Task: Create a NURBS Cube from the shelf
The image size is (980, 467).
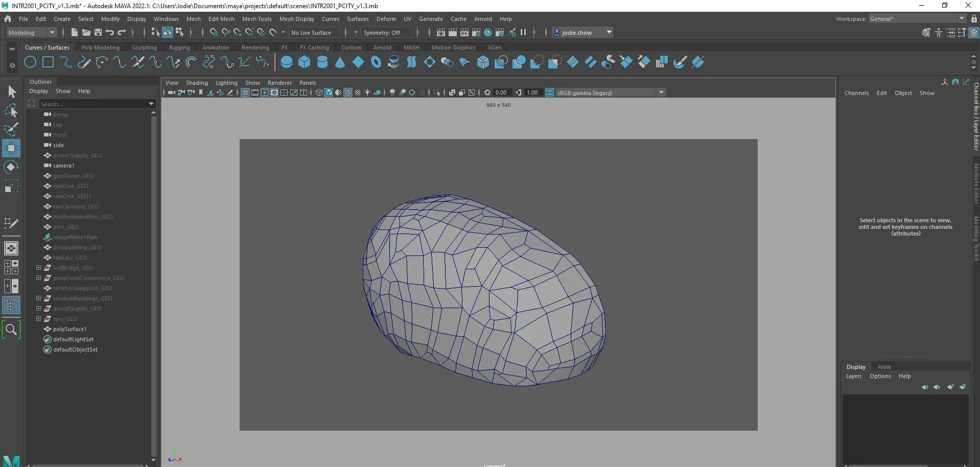Action: (x=305, y=62)
